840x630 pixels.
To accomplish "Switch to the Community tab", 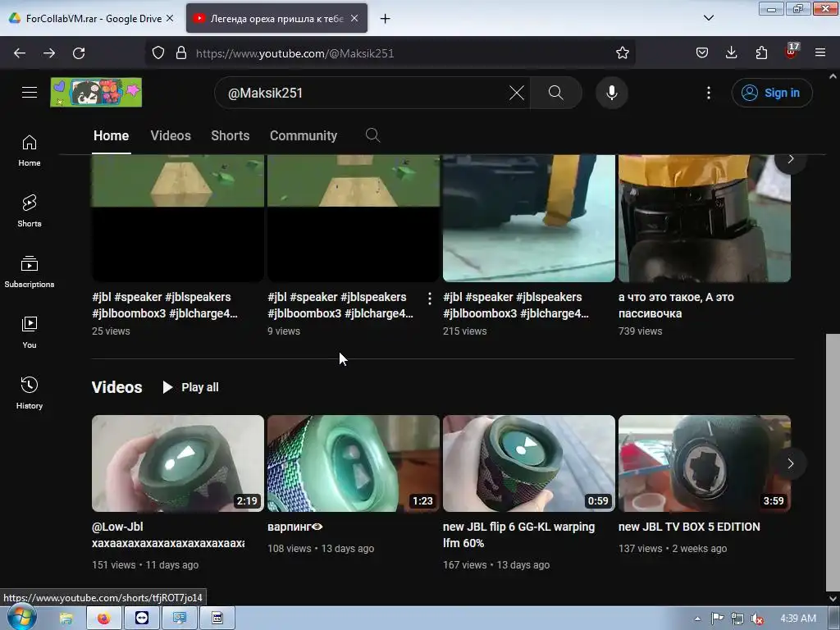I will (x=304, y=135).
